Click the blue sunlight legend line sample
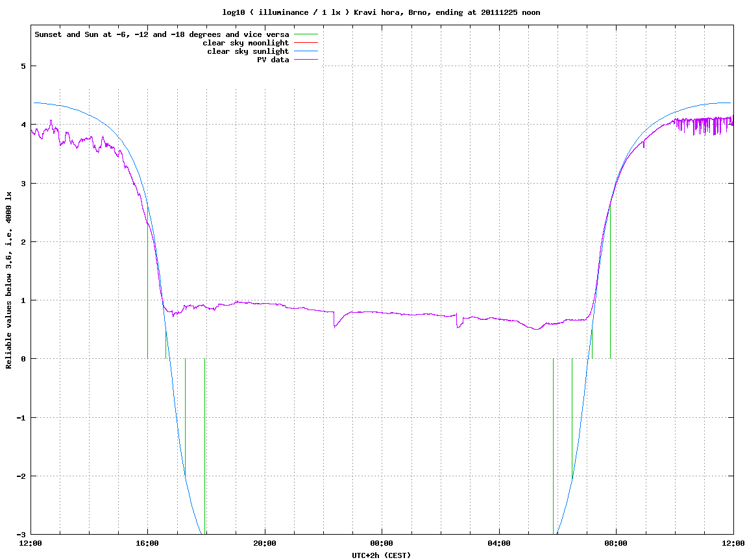Image resolution: width=747 pixels, height=560 pixels. coord(306,51)
